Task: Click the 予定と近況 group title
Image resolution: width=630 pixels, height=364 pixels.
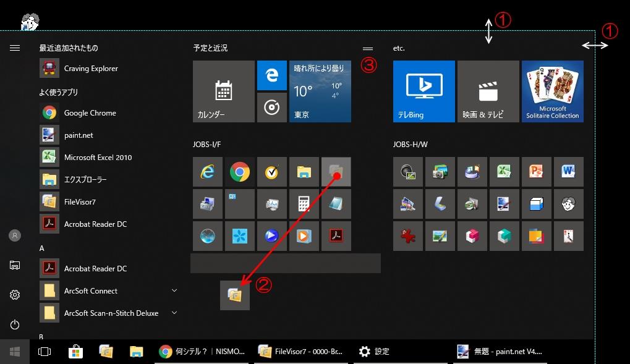Action: (211, 48)
